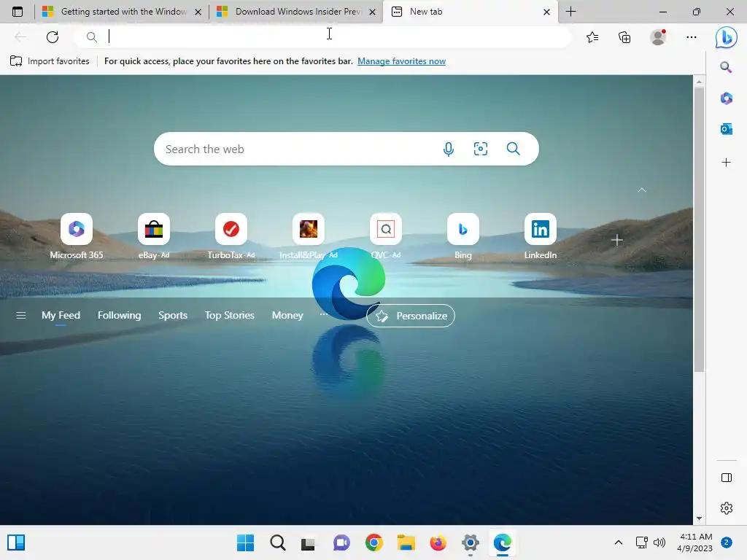Open the sidebar Outlook icon
This screenshot has height=560, width=747.
click(x=726, y=128)
